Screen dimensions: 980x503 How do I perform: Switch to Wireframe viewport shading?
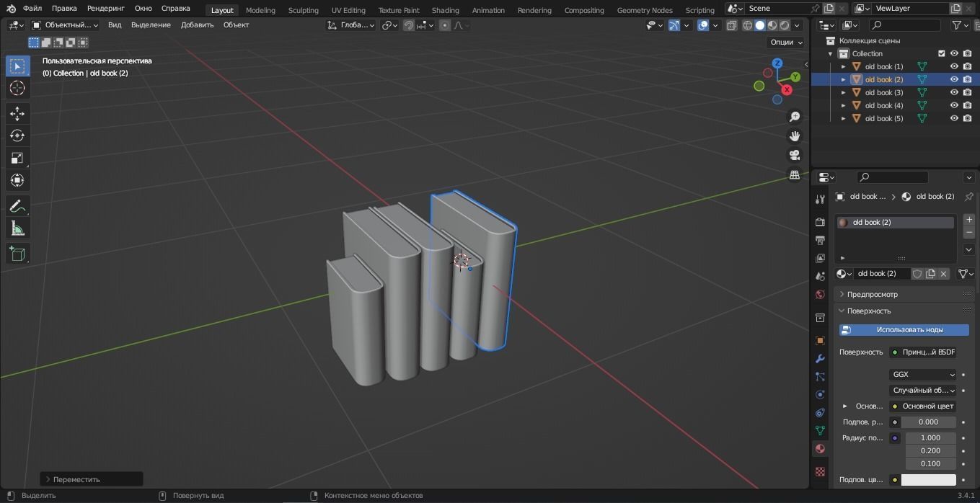point(748,25)
